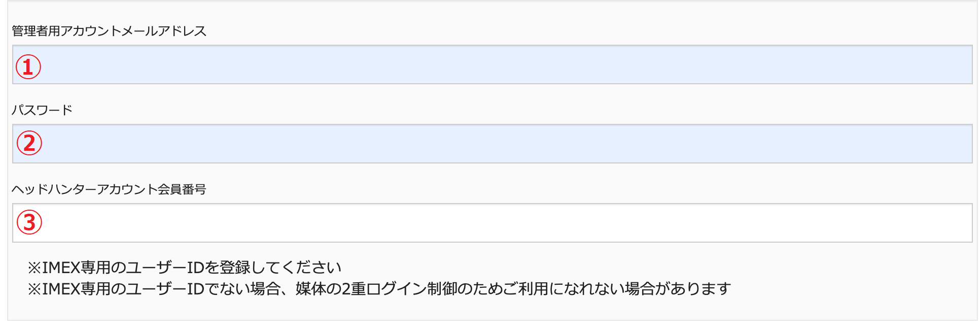This screenshot has height=332, width=980.
Task: Click the ※ symbol starting the first note
Action: 34,268
